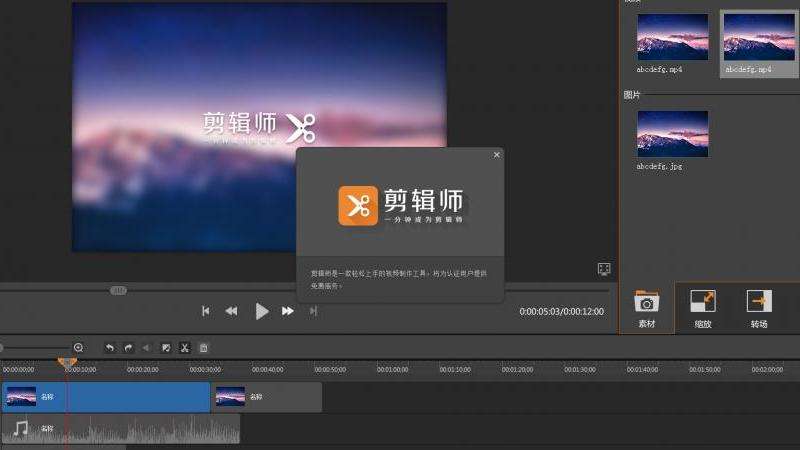Screen dimensions: 800x450
Task: Click ruler mark 00:01:00:00
Action: click(x=392, y=369)
